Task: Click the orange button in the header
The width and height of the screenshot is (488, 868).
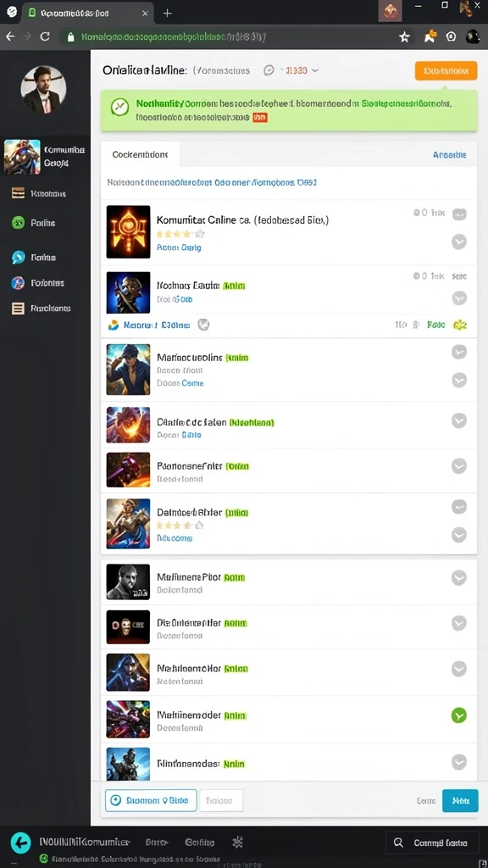Action: click(446, 71)
